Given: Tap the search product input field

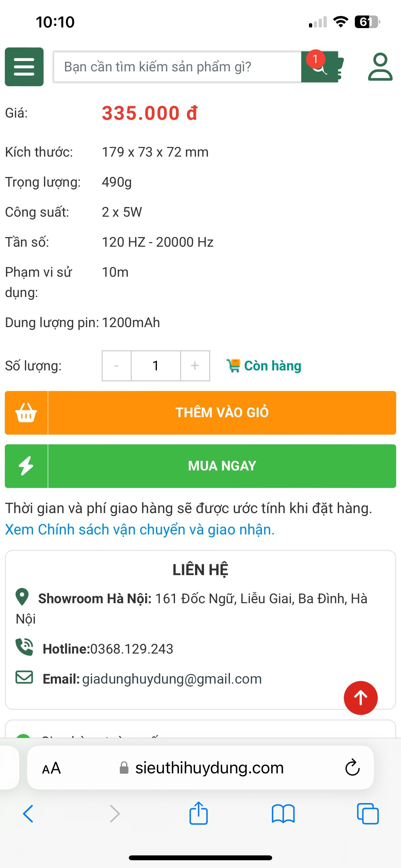Looking at the screenshot, I should click(x=177, y=67).
